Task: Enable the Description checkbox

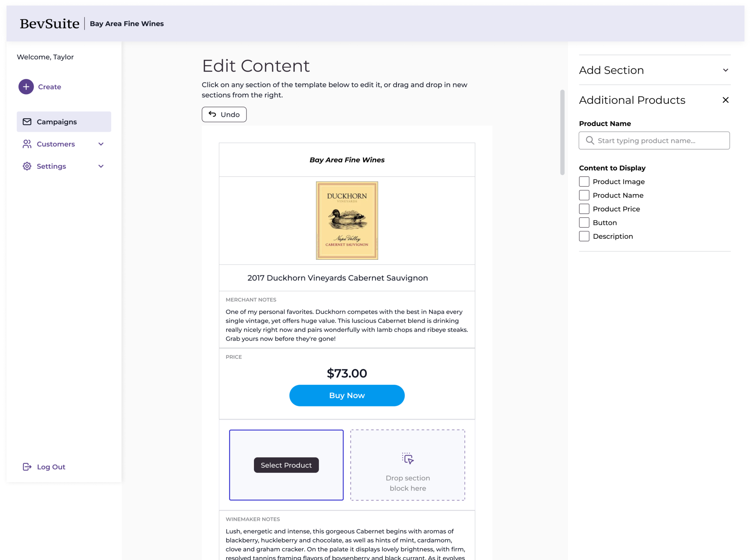Action: tap(584, 236)
